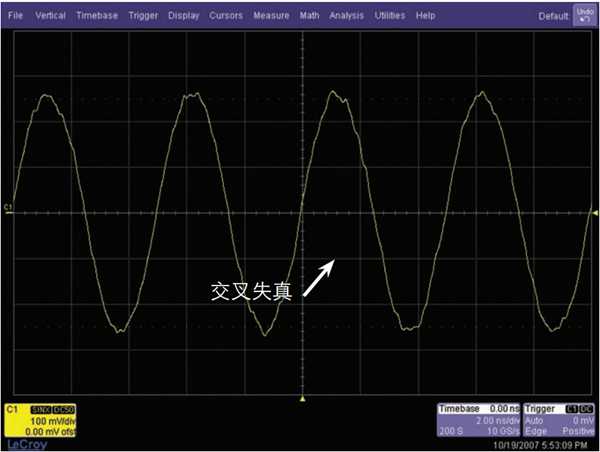Open the Trigger descriptor box
Viewport: 600px width, 452px height.
pos(559,420)
